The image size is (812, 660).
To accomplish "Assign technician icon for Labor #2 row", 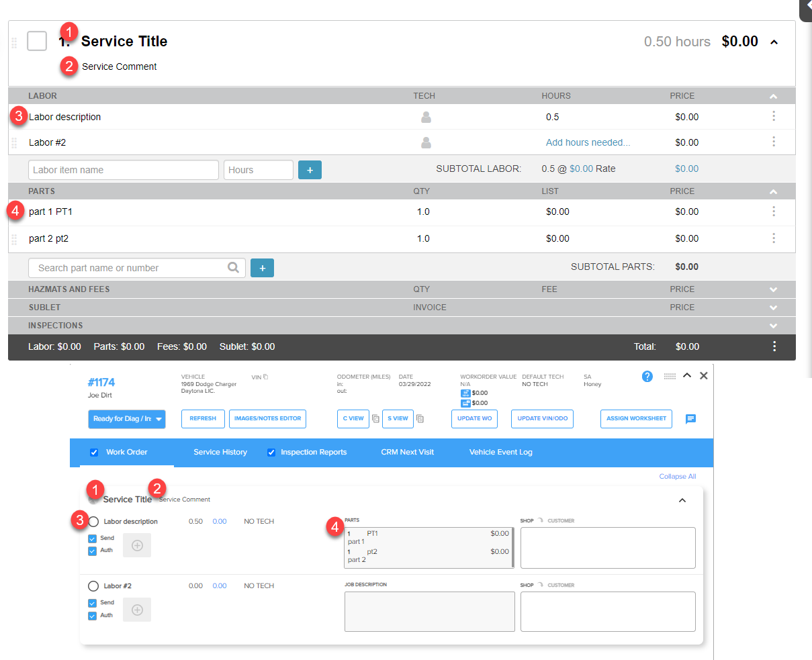I will coord(426,142).
